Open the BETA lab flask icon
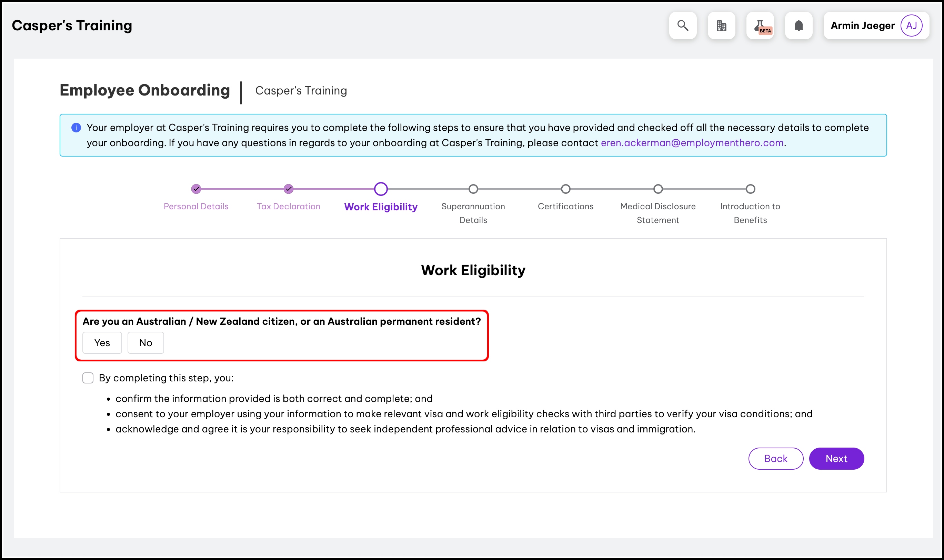 pyautogui.click(x=760, y=26)
